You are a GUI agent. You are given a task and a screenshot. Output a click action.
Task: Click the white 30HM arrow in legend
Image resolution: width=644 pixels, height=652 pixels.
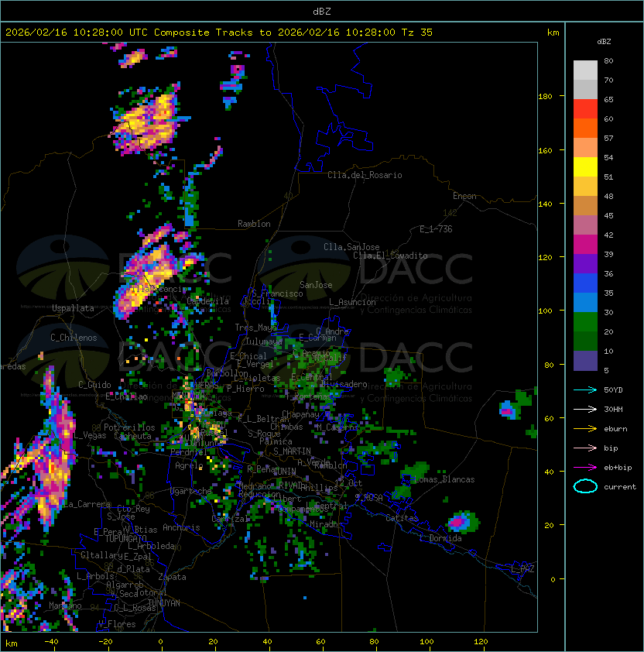point(585,410)
